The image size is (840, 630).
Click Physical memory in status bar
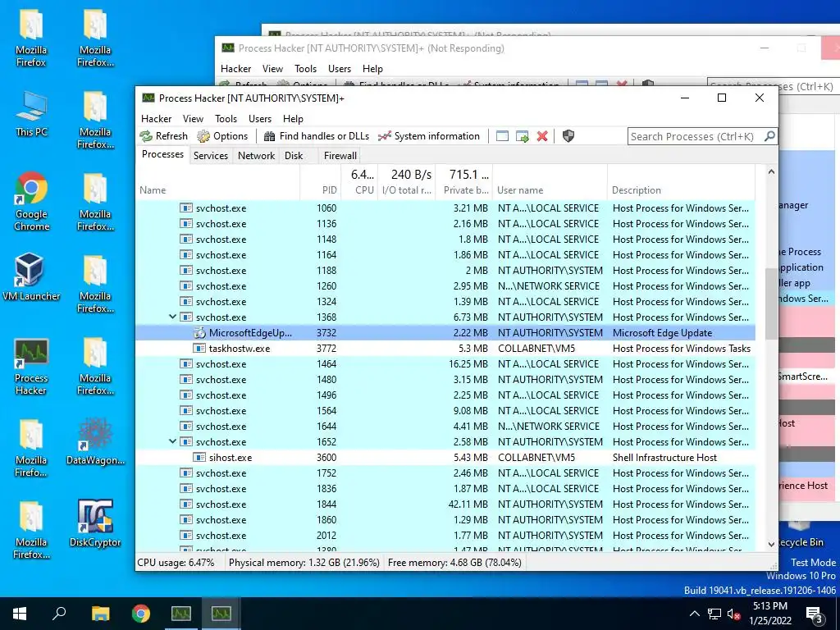click(304, 563)
